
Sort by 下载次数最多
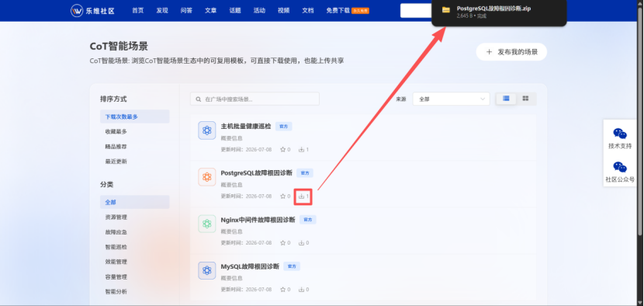pos(135,116)
